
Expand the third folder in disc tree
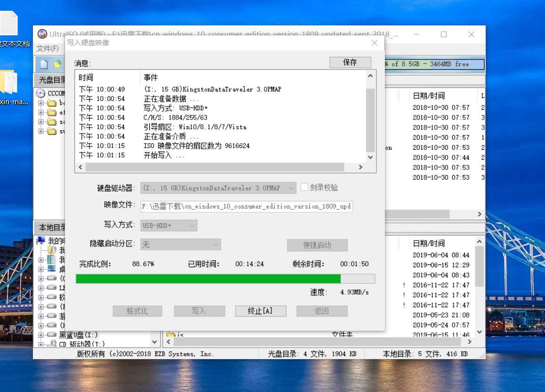pyautogui.click(x=41, y=122)
